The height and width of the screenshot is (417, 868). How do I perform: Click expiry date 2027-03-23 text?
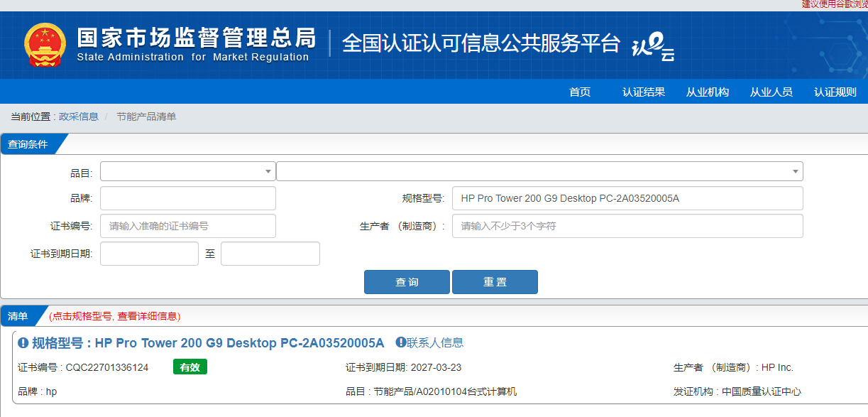436,367
